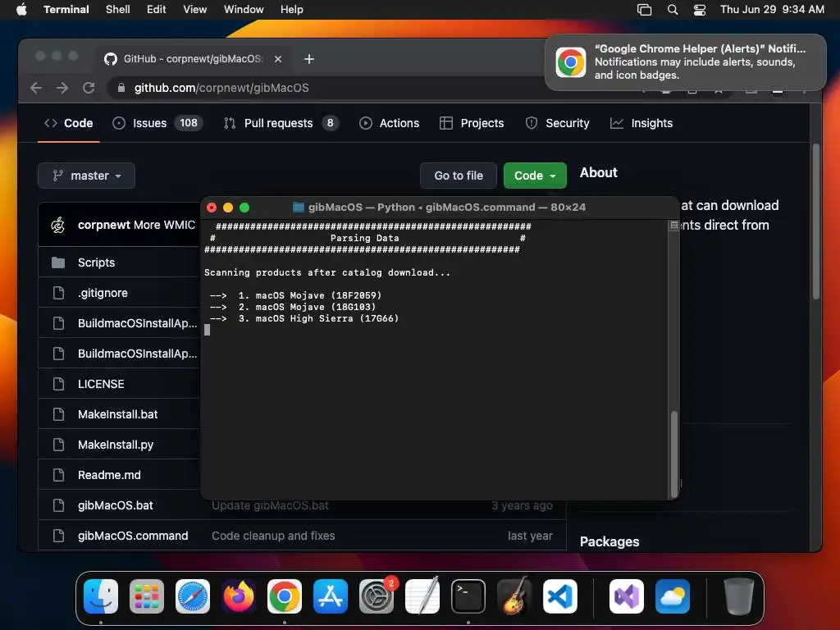Open the Edit menu in menu bar
This screenshot has width=840, height=630.
click(x=157, y=9)
